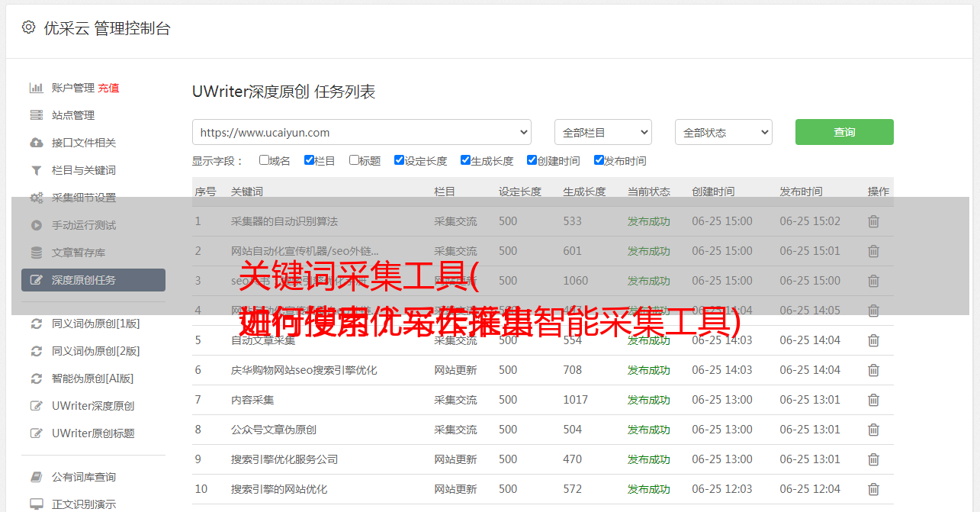Screen dimensions: 980x512
Task: Click the refresh icon for 智能伪原创[AI版]
Action: (x=36, y=378)
